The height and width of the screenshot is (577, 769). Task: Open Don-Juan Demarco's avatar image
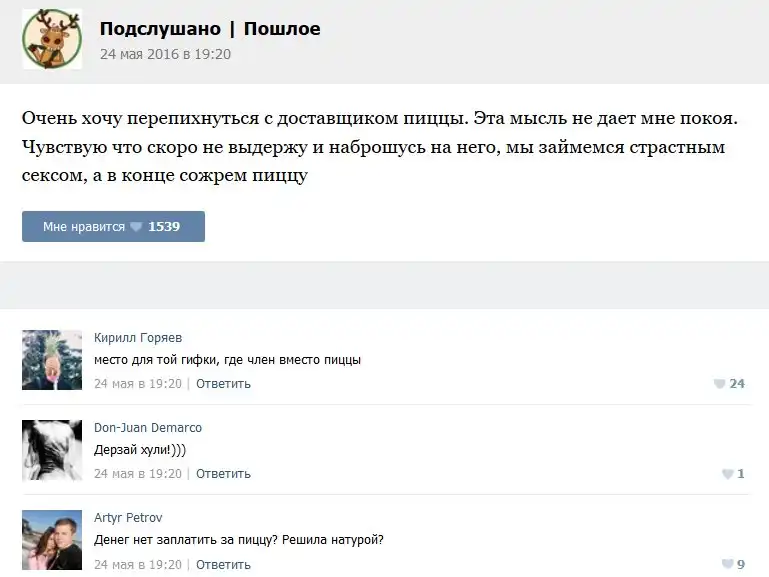[x=52, y=450]
